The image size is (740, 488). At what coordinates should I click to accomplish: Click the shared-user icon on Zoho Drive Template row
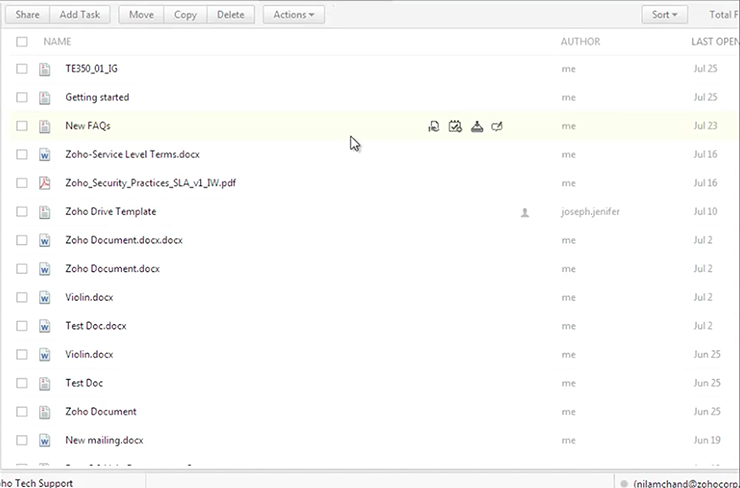(x=524, y=212)
